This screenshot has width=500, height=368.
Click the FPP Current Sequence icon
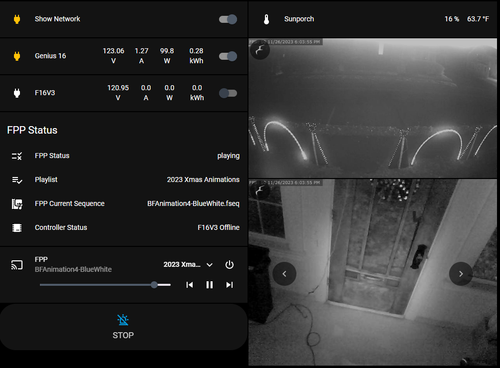(x=17, y=204)
